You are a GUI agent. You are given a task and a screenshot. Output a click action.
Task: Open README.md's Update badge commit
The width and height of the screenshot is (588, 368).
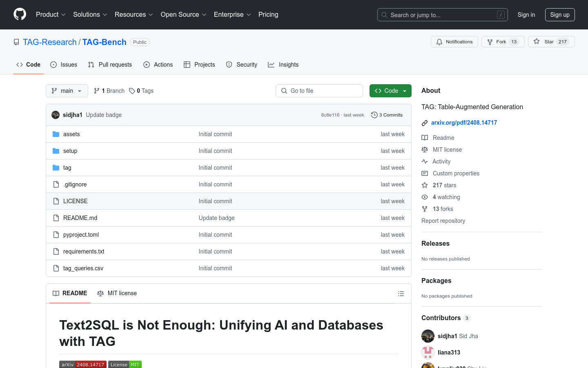[216, 218]
